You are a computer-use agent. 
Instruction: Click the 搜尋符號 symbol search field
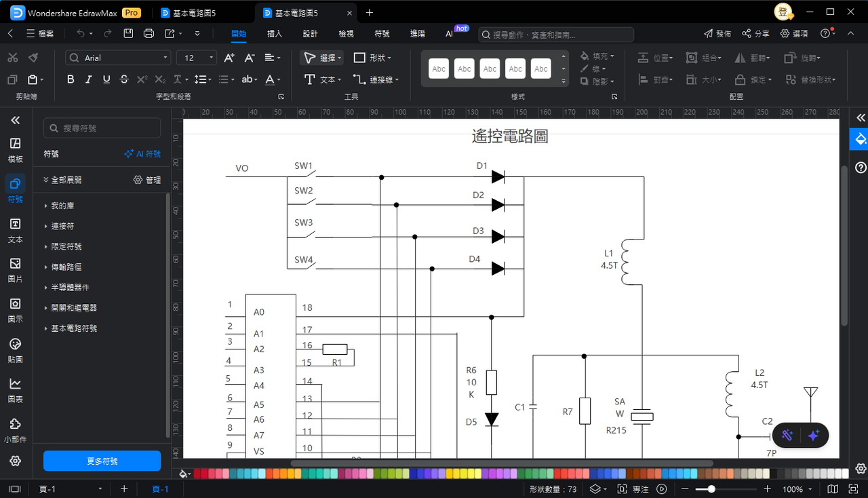[102, 128]
